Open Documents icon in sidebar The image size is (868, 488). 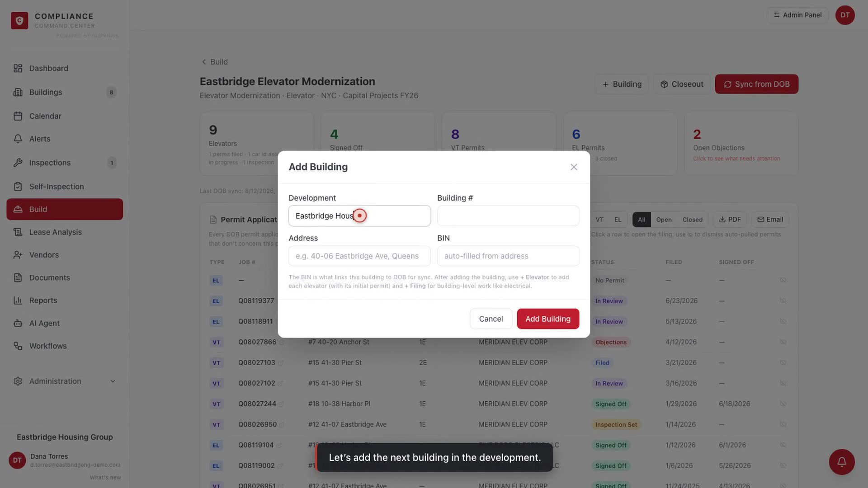(x=18, y=277)
